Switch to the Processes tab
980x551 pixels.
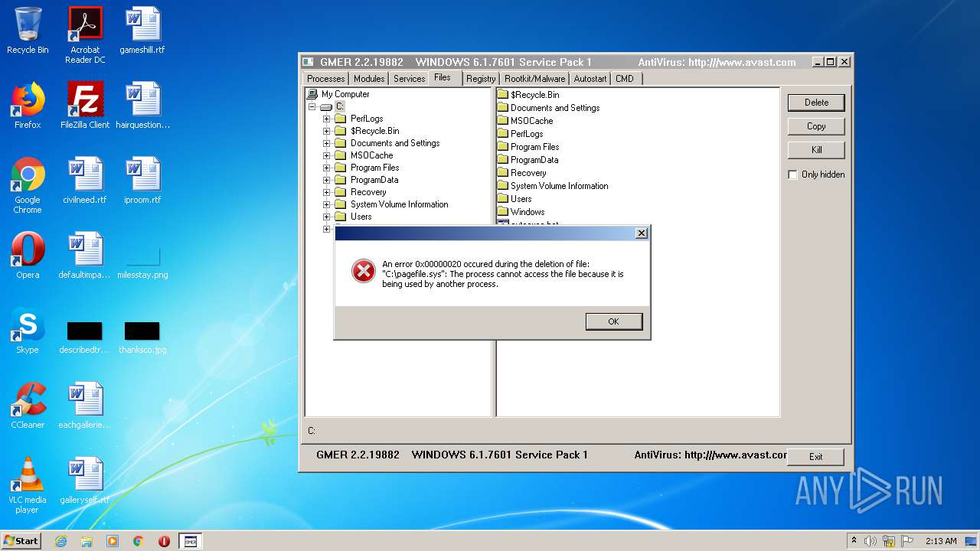point(325,79)
